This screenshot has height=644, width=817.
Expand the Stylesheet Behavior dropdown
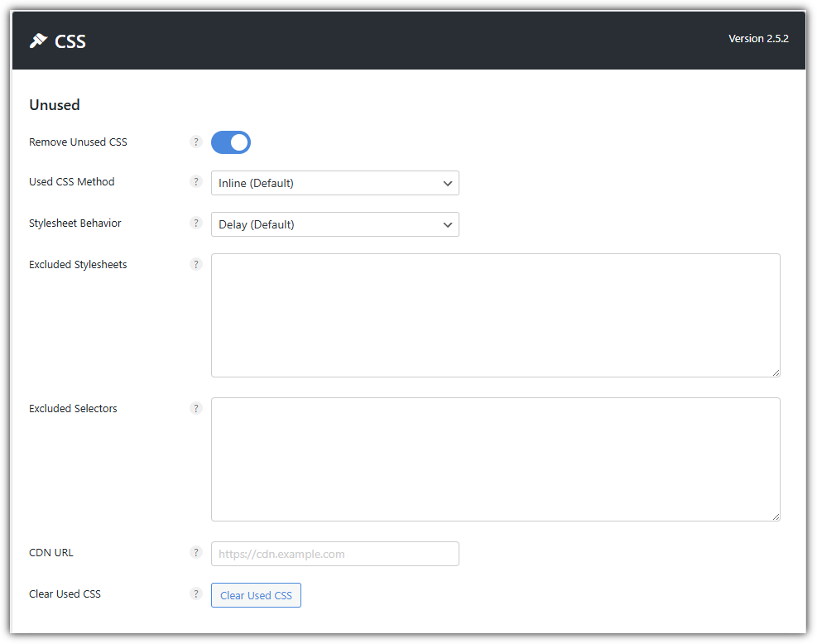click(334, 224)
